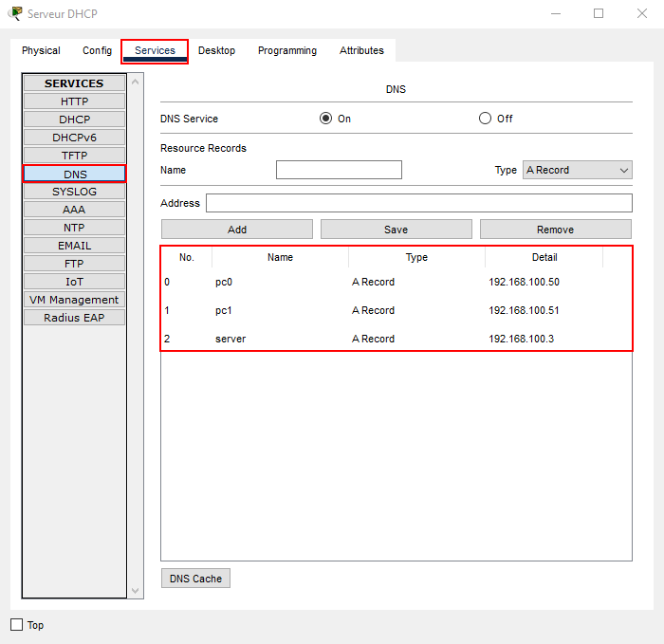
Task: Select the NTP service
Action: tap(74, 228)
